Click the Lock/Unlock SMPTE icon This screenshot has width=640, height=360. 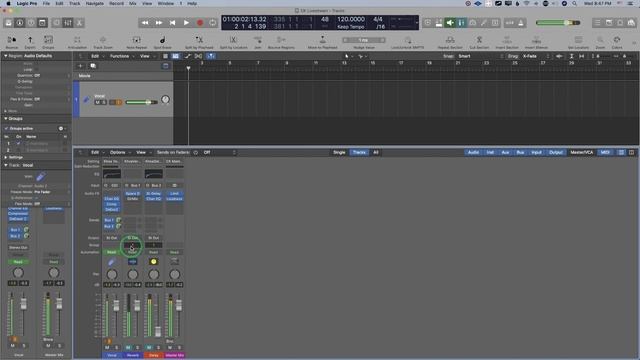pyautogui.click(x=407, y=42)
